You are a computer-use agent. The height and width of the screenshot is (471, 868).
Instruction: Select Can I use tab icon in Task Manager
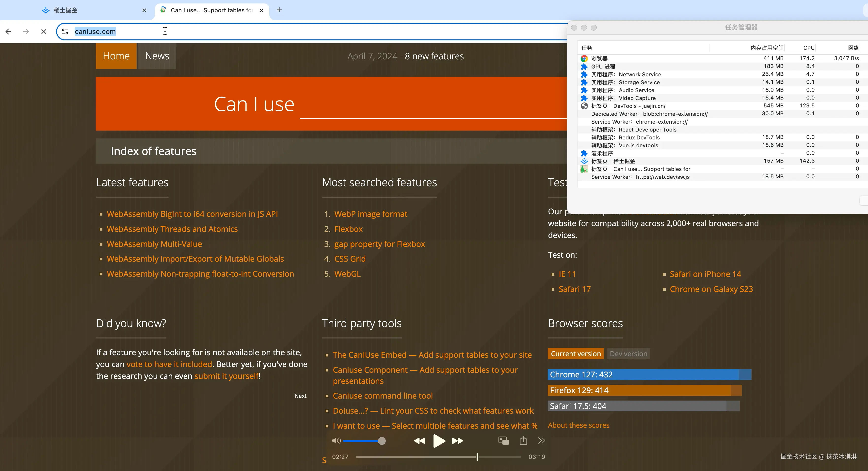point(584,169)
